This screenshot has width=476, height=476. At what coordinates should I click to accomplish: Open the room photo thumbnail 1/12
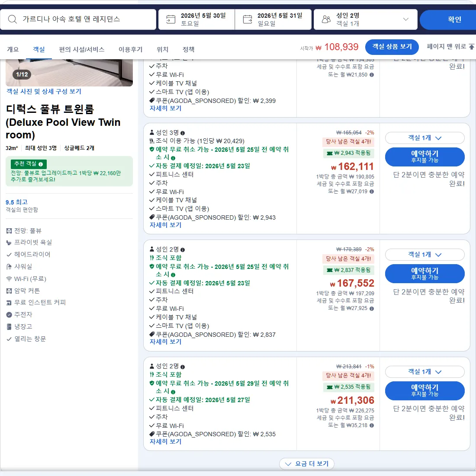69,73
